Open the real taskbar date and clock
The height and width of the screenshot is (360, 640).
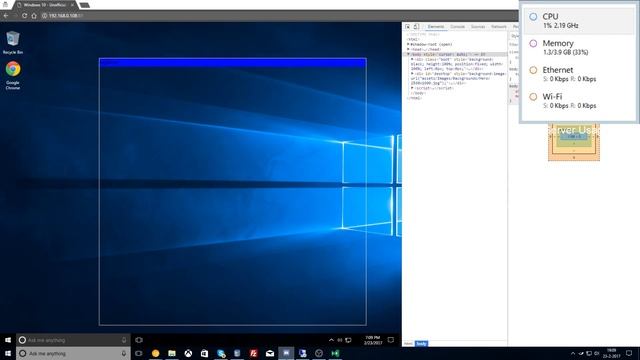(x=611, y=353)
